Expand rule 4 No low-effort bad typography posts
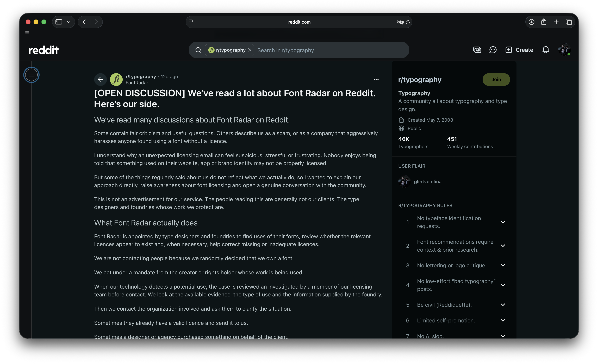Image resolution: width=598 pixels, height=364 pixels. click(x=503, y=285)
